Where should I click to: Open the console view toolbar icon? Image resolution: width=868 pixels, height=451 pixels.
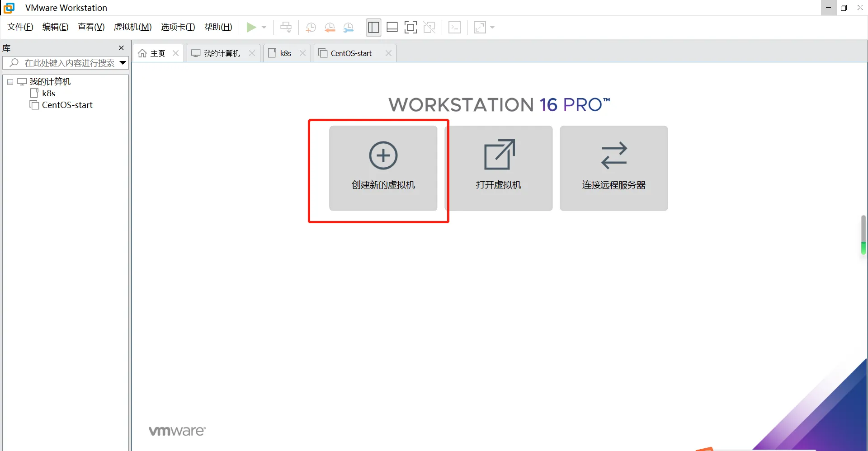455,28
